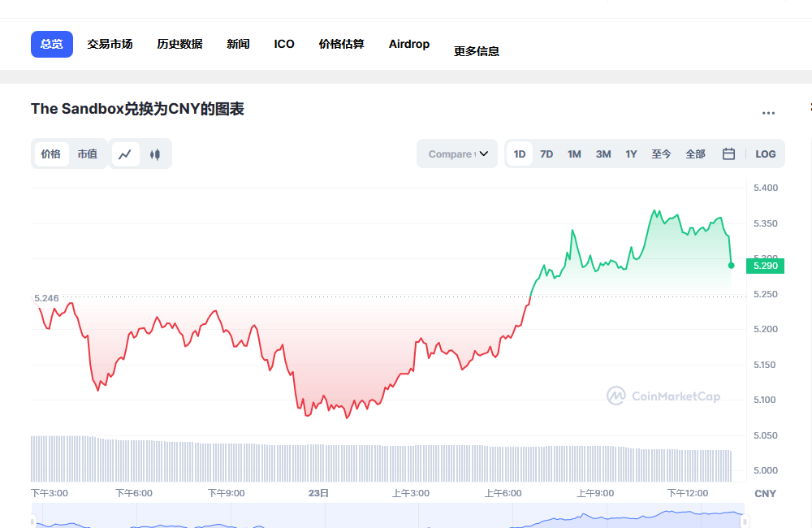Click the 5.246 opening price label
This screenshot has width=812, height=528.
[x=46, y=298]
